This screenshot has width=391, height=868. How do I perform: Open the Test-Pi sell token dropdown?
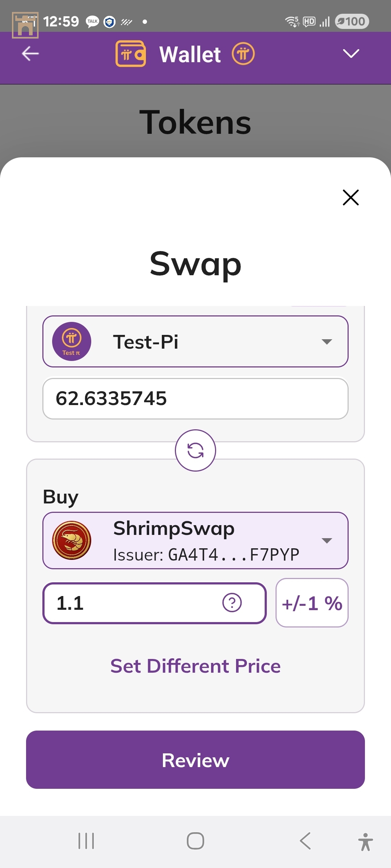(327, 342)
